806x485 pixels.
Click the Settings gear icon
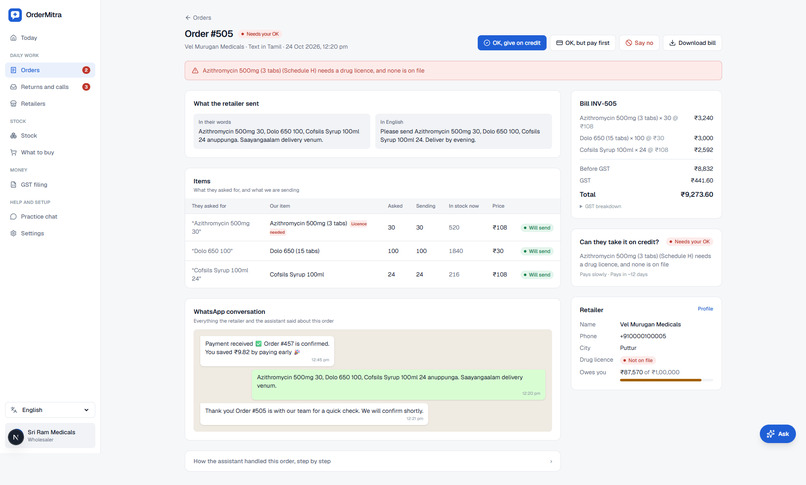coord(13,233)
